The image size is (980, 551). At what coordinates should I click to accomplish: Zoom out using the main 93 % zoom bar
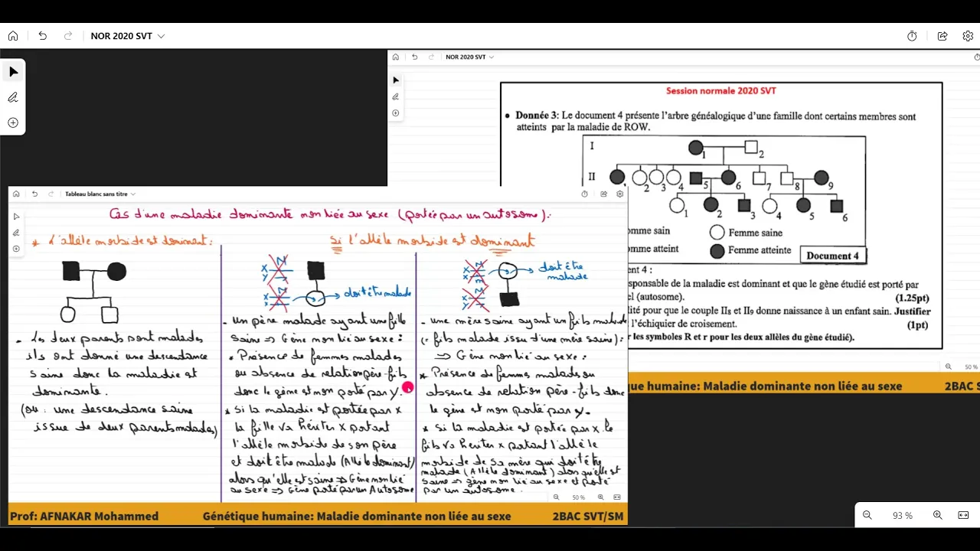[867, 515]
